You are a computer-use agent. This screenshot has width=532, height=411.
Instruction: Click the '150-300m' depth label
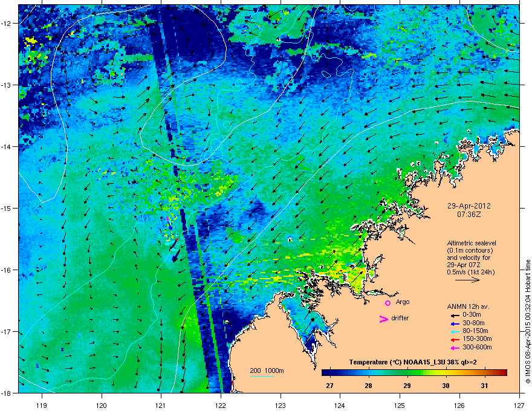point(478,338)
